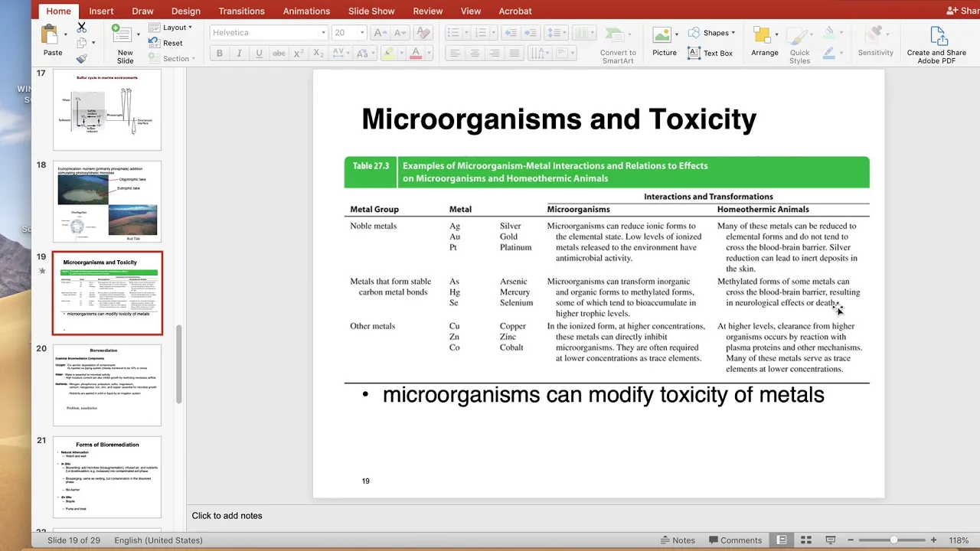Click the zoom slider handle
Viewport: 980px width, 551px height.
(893, 540)
